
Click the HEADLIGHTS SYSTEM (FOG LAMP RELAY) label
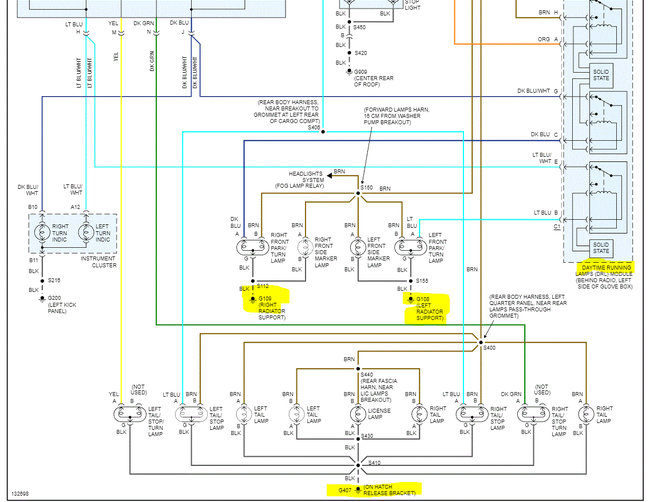(x=300, y=179)
